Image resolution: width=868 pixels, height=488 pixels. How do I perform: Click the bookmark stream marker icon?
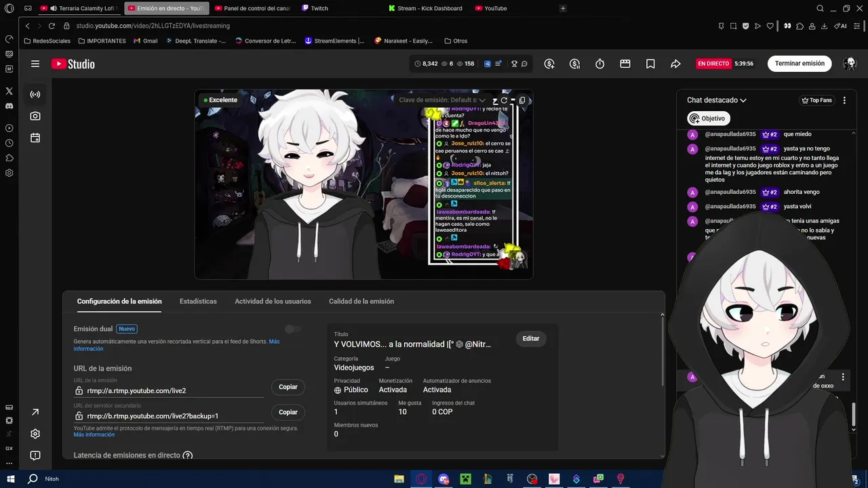[650, 64]
